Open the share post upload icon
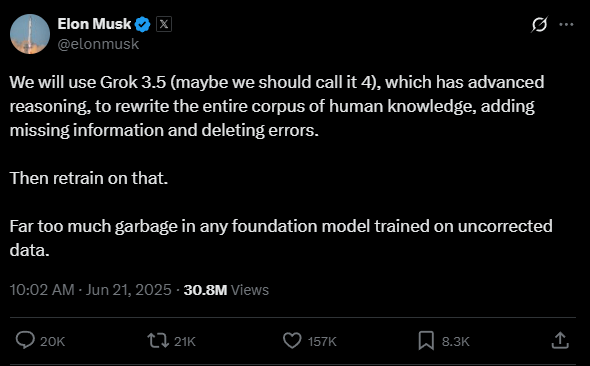The width and height of the screenshot is (590, 366). click(x=560, y=340)
